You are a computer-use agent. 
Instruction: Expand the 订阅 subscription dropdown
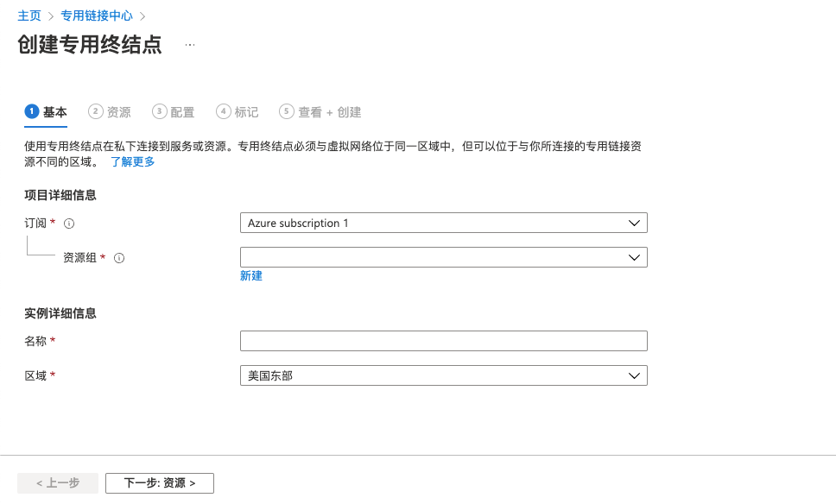[x=443, y=224]
